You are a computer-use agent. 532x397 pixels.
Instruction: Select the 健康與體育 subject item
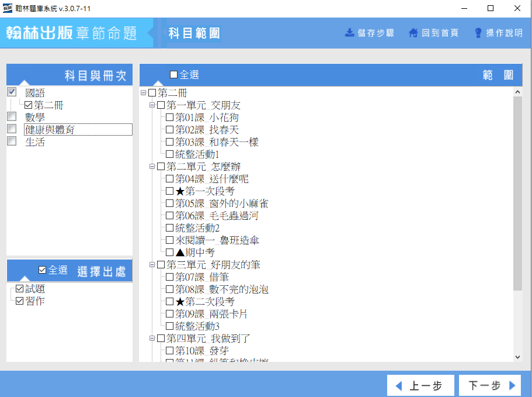(50, 130)
